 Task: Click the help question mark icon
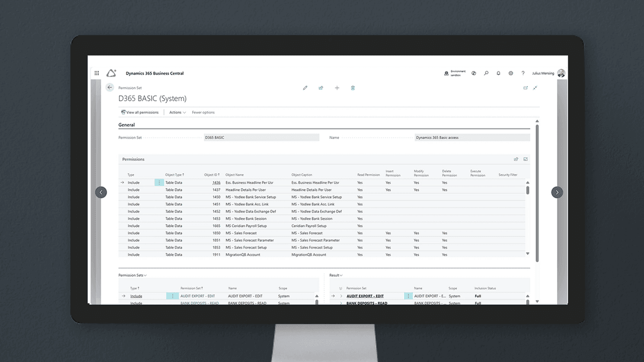(523, 74)
